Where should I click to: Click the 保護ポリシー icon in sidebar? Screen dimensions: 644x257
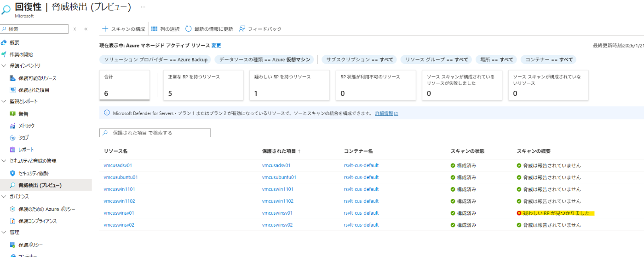13,245
